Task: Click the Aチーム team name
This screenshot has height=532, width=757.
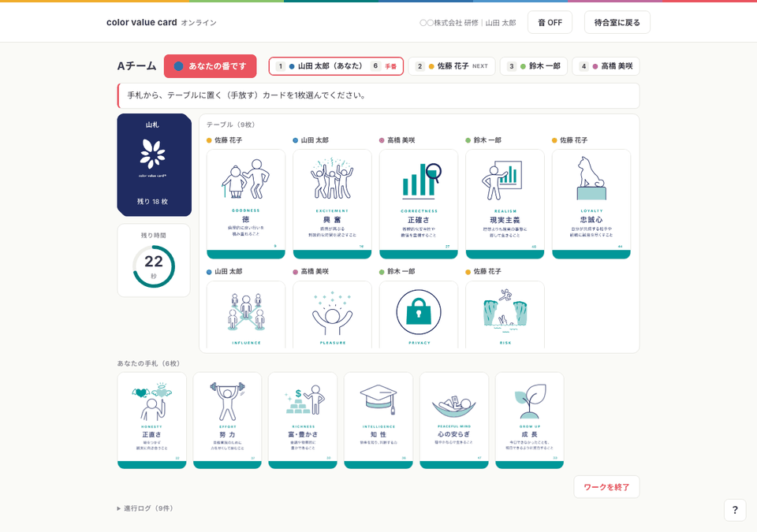Action: coord(136,66)
